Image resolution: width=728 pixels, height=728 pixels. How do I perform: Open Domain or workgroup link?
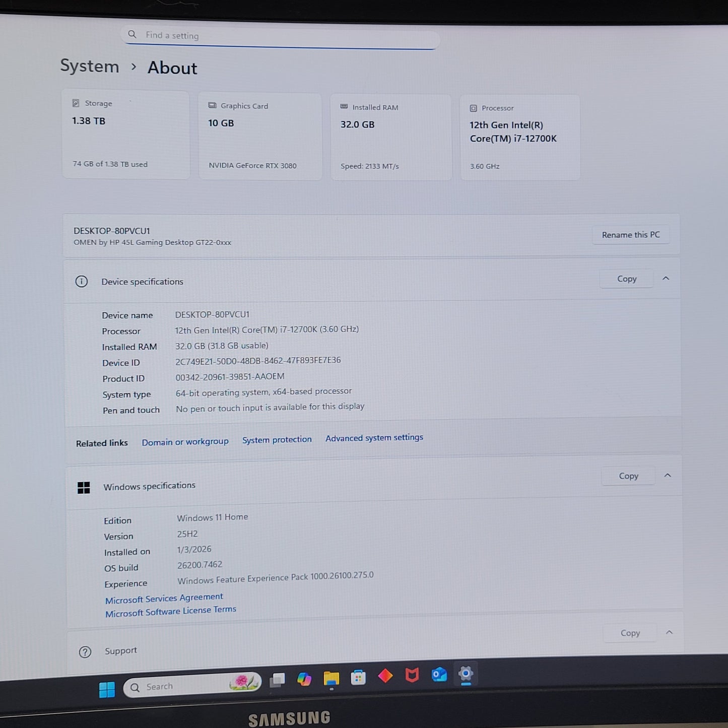[185, 442]
